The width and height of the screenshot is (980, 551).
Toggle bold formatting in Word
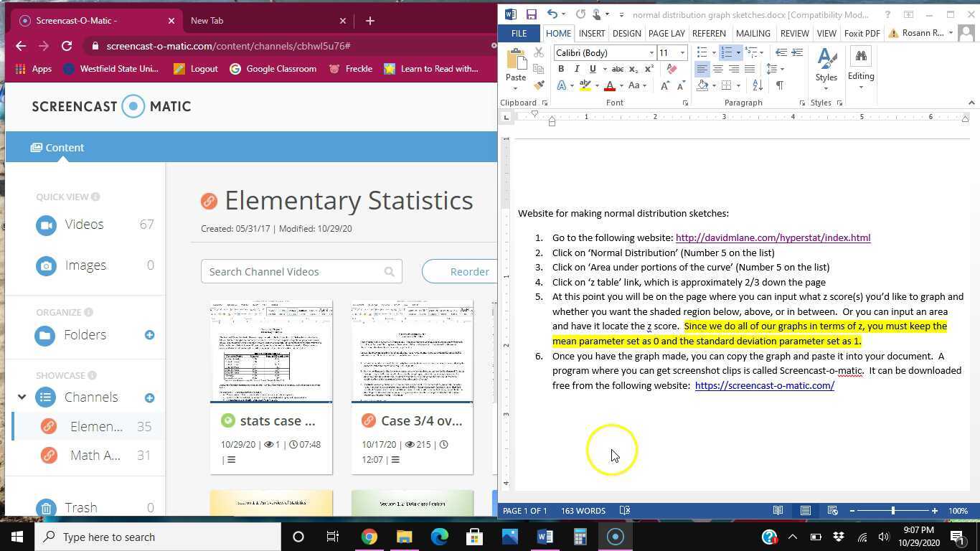561,69
